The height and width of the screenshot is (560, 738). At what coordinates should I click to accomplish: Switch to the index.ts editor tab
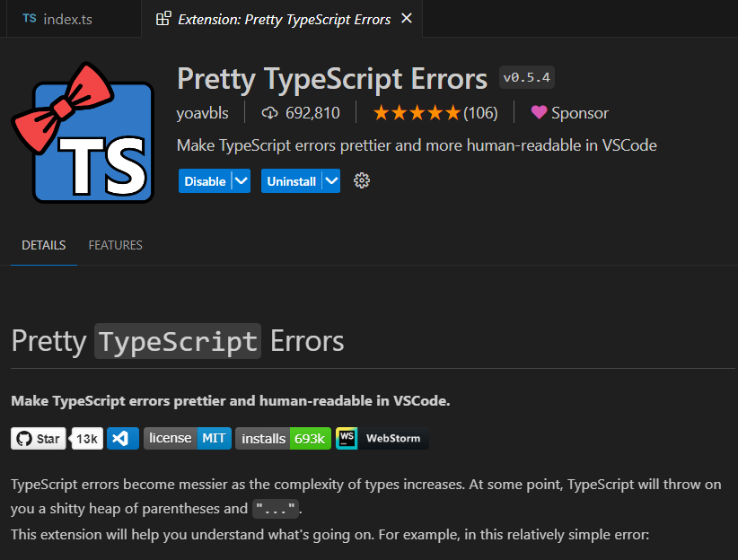(x=74, y=19)
